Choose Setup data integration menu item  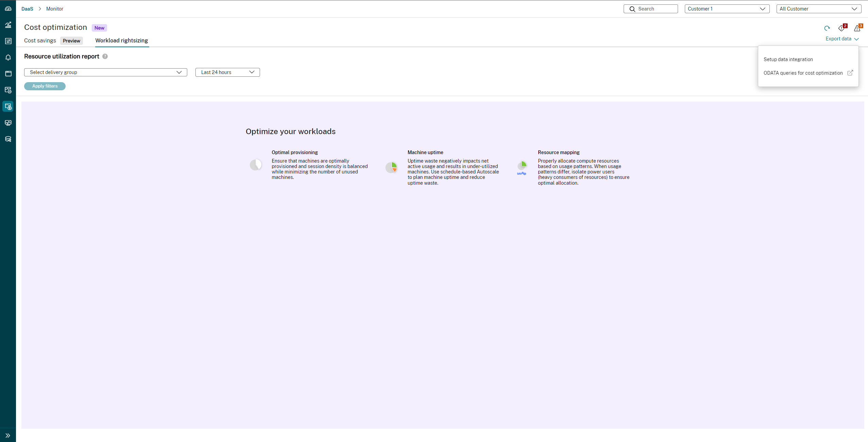point(788,59)
